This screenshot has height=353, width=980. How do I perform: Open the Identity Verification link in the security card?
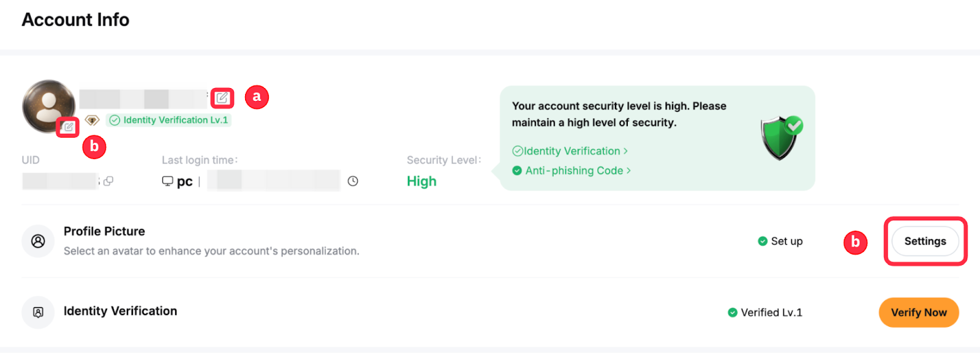570,151
